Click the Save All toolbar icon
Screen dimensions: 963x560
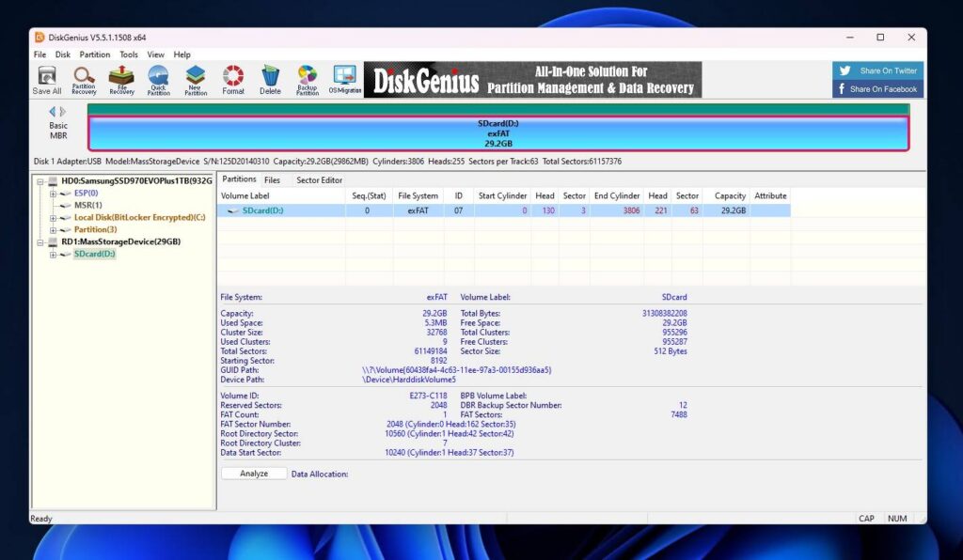[47, 80]
